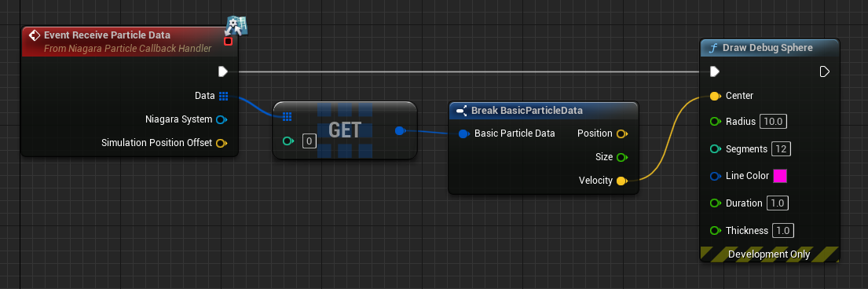Screen dimensions: 868x289
Task: Click the Radius input pin
Action: [x=715, y=121]
